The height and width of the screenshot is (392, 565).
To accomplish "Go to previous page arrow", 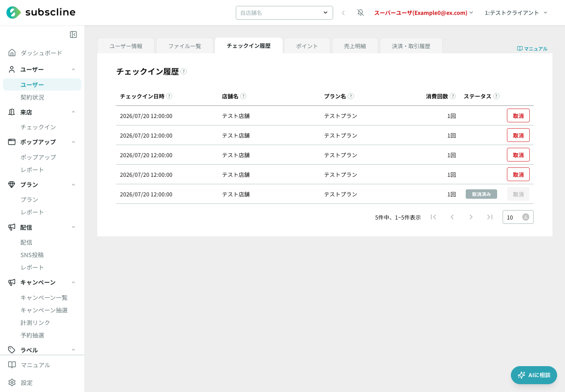I will point(452,217).
